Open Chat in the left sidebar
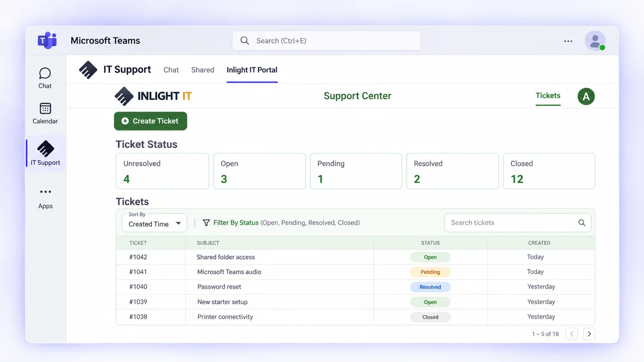 click(x=45, y=78)
